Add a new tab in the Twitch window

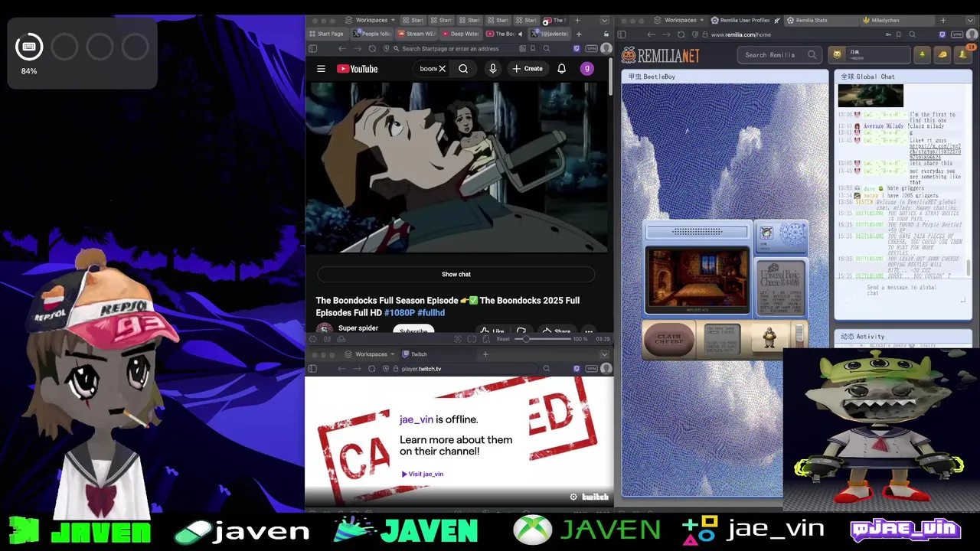pos(485,354)
